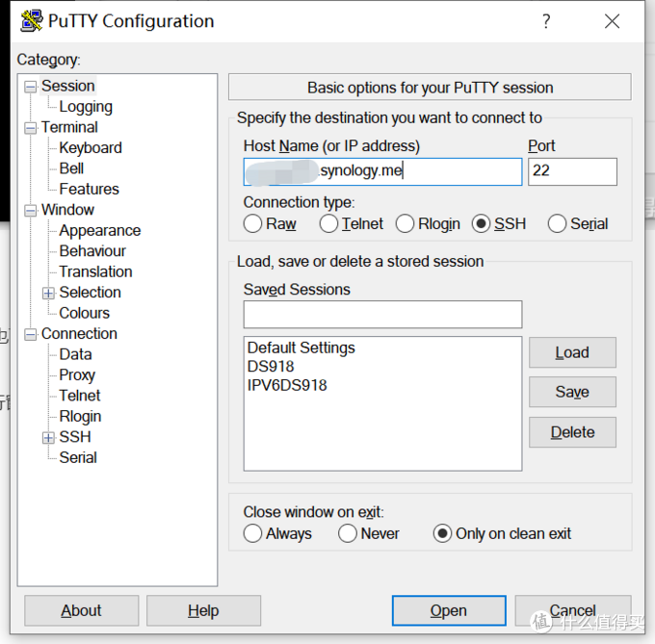Screen dimensions: 655x644
Task: Open the Session category
Action: coord(68,86)
